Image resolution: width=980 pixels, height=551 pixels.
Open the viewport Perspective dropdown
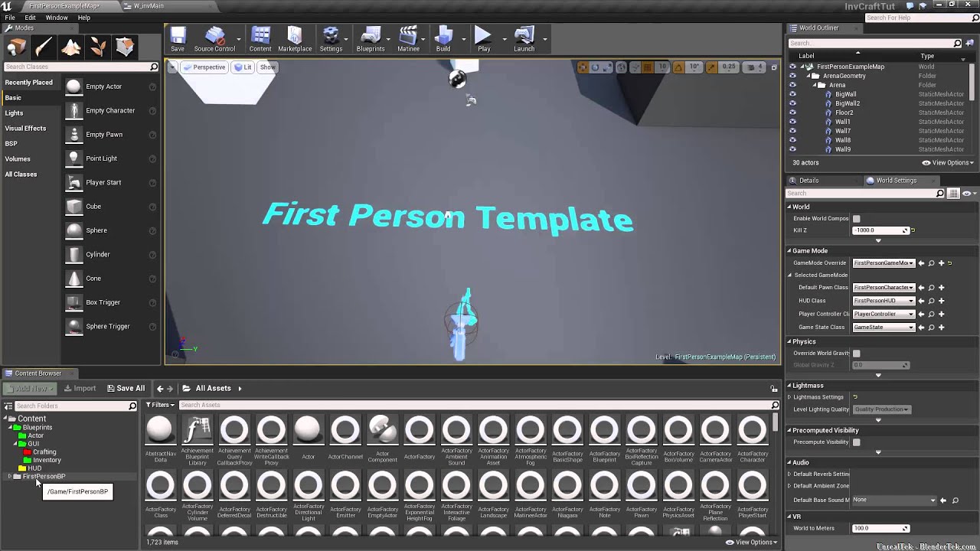204,67
